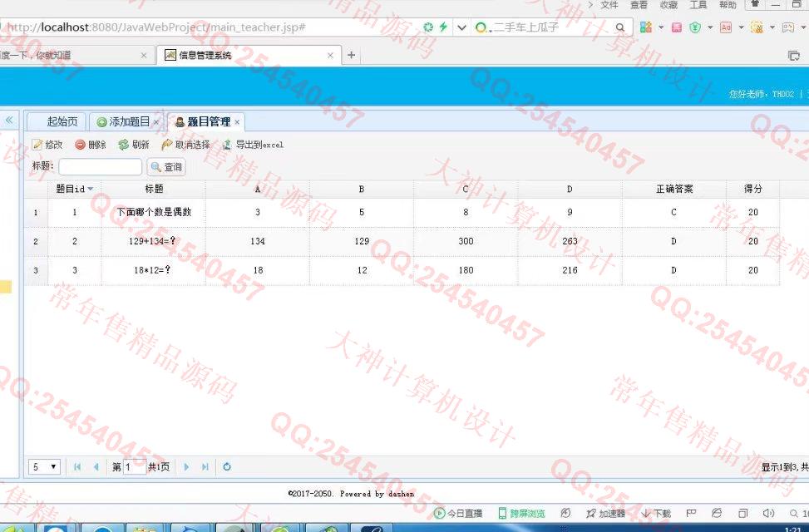Image resolution: width=809 pixels, height=532 pixels.
Task: Open the 查看 menu
Action: tap(639, 5)
